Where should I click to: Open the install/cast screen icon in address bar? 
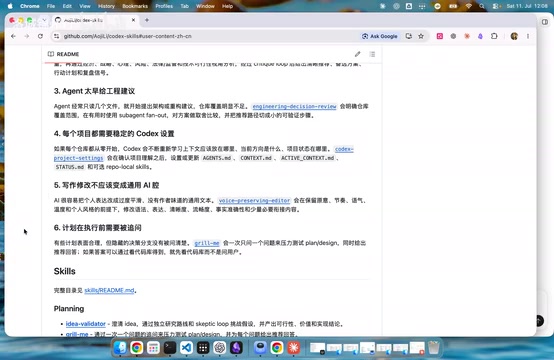(408, 36)
